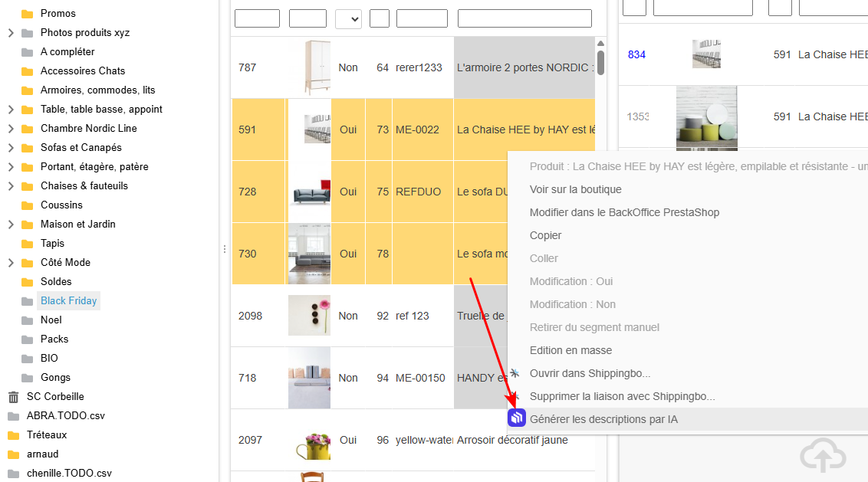The image size is (868, 482).
Task: Click the AI description generator icon
Action: 518,418
